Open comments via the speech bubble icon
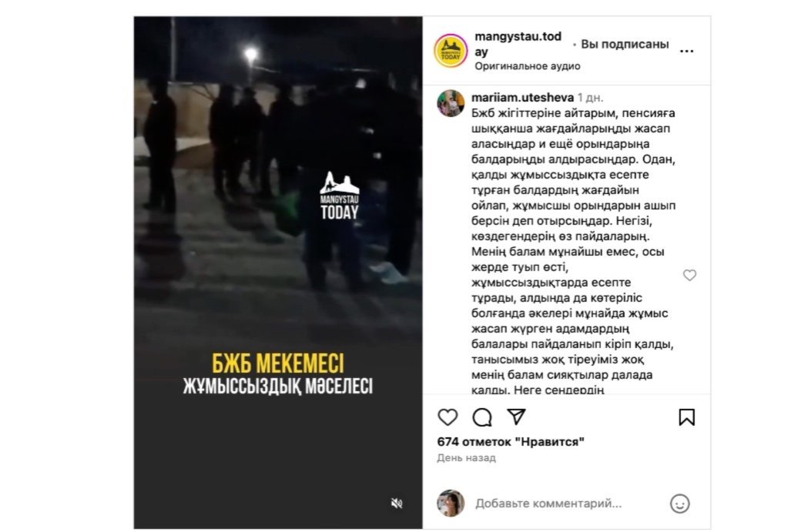 482,417
